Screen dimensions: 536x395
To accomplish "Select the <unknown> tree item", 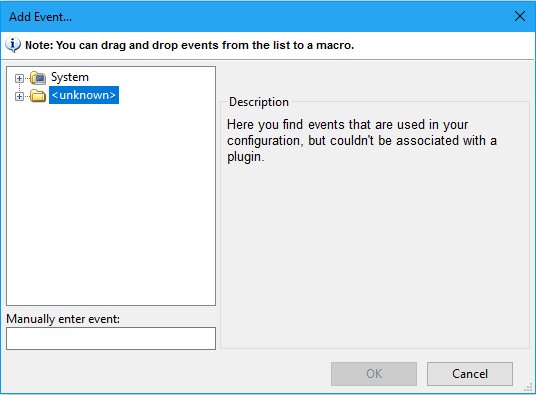I will click(x=84, y=95).
